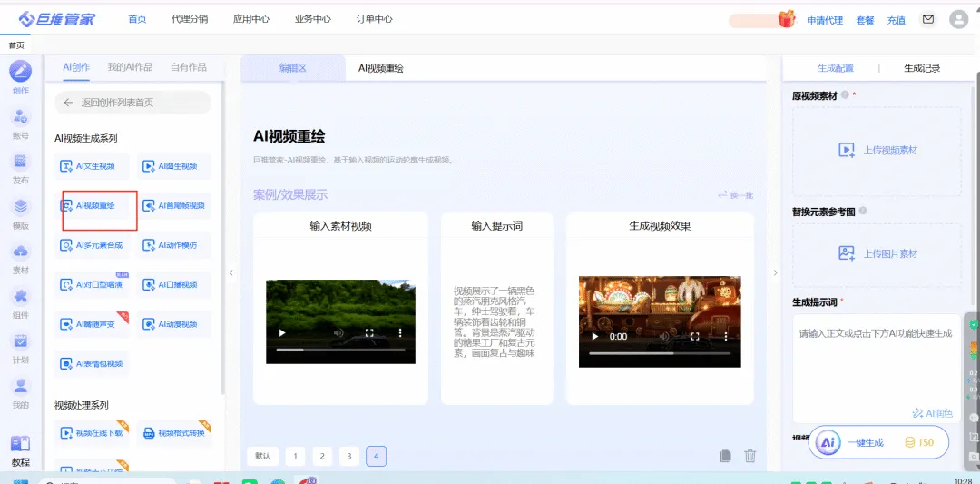Play the 输入素材视频 sample video
The width and height of the screenshot is (980, 484).
(282, 333)
